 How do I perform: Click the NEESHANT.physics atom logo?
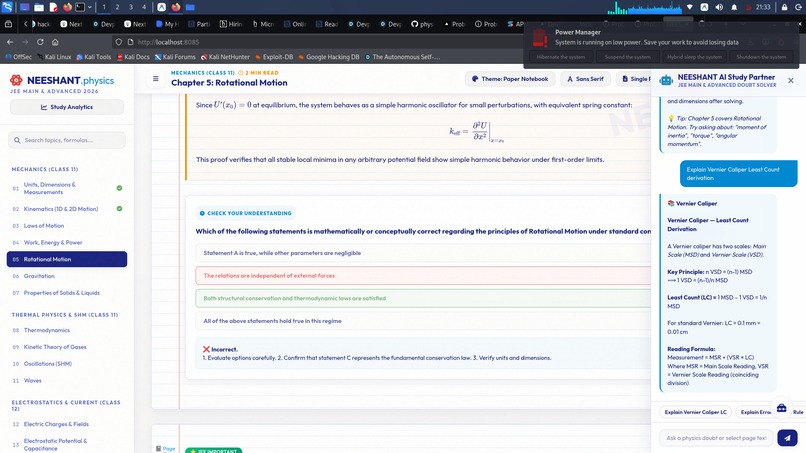[16, 80]
